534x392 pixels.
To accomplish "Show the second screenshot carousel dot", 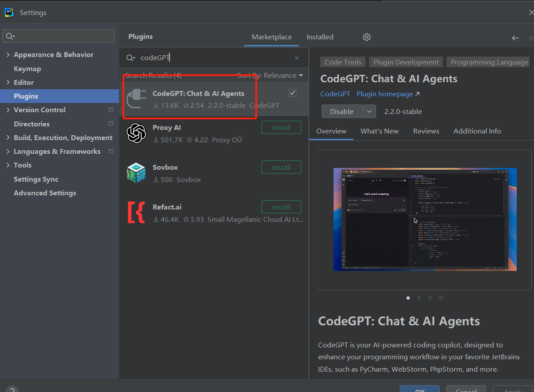I will (419, 298).
